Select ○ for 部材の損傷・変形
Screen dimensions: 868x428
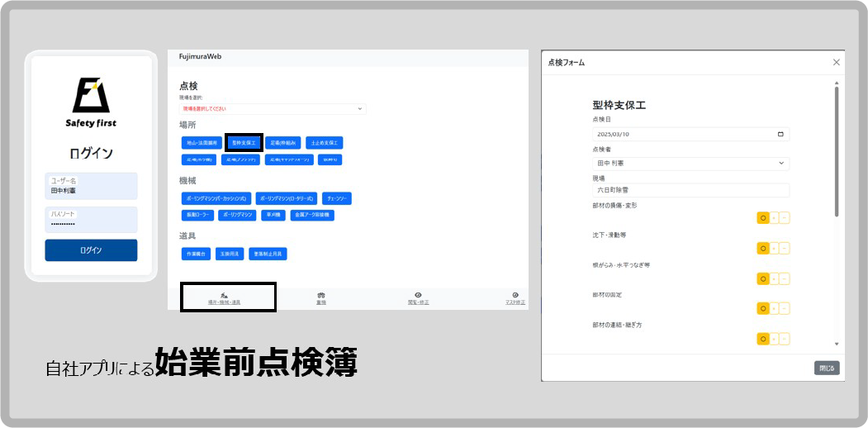coord(763,218)
